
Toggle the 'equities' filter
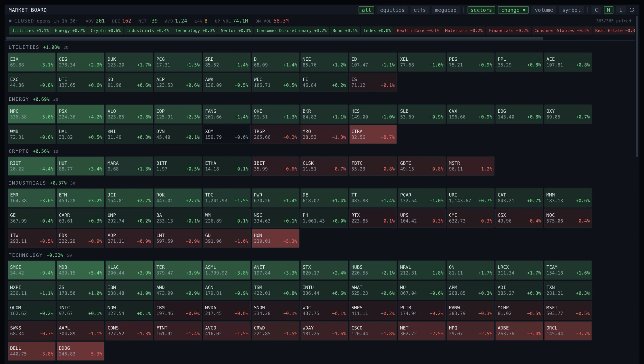pos(392,10)
